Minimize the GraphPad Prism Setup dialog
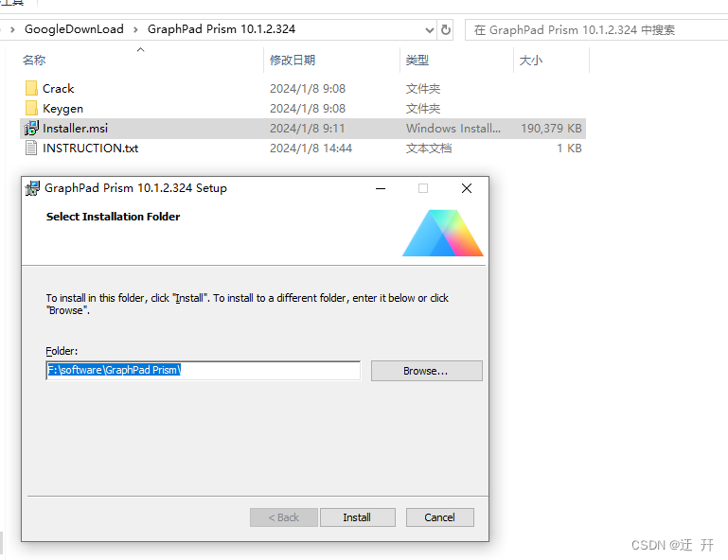The height and width of the screenshot is (560, 728). point(381,188)
